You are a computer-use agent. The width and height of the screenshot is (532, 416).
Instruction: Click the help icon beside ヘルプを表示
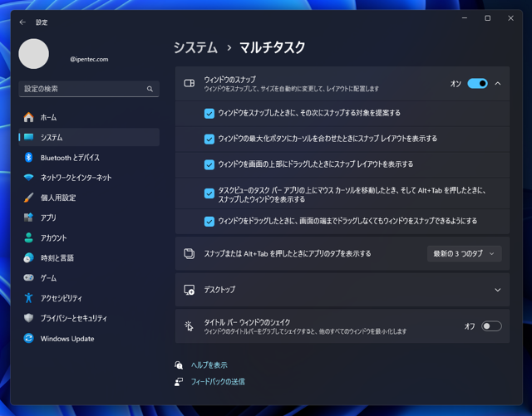(x=179, y=365)
